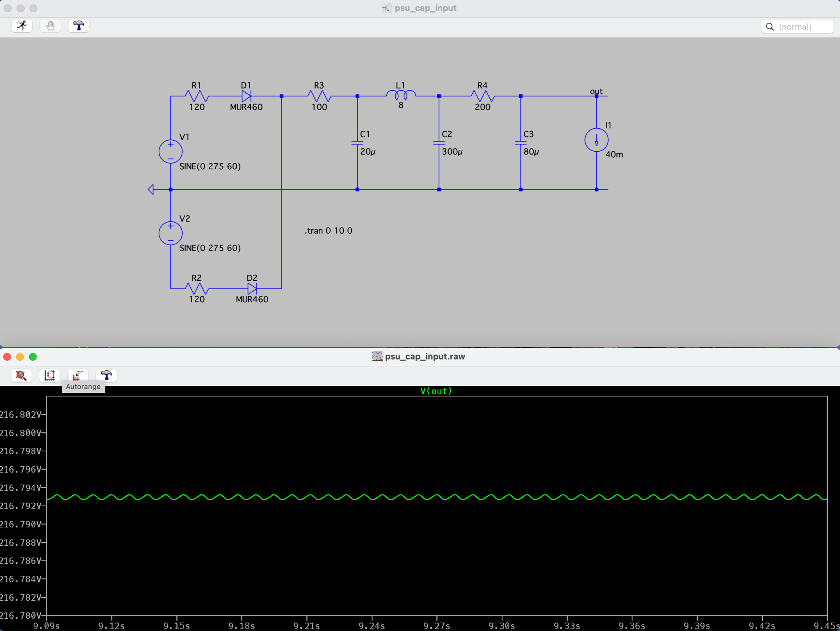Click psu_cap_input schematic window title
The width and height of the screenshot is (840, 631).
[x=425, y=8]
